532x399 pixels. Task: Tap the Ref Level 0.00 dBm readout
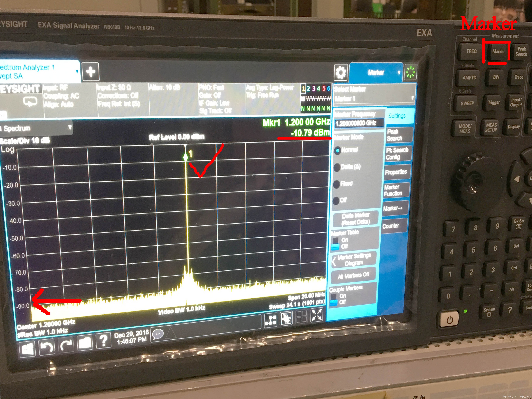pyautogui.click(x=177, y=137)
